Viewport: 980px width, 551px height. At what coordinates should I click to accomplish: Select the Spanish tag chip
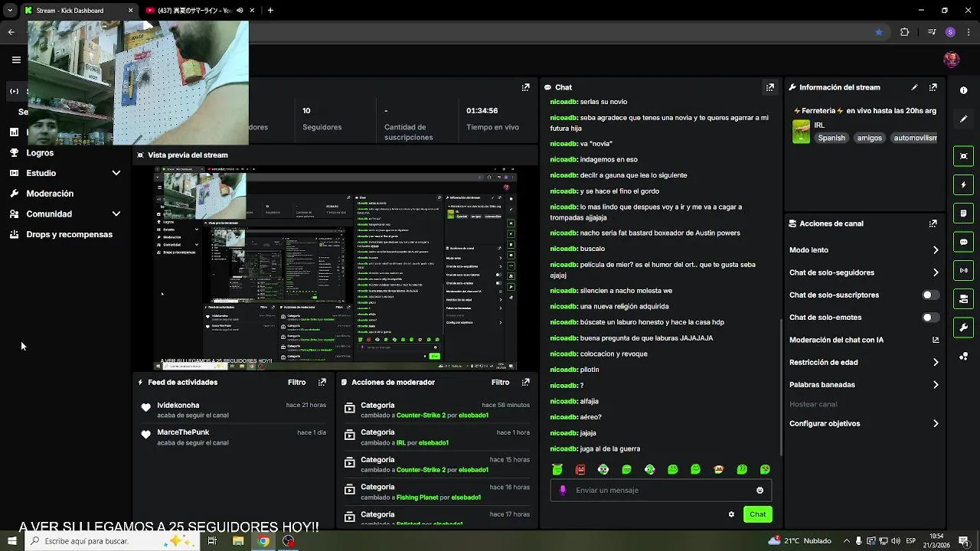pos(831,138)
